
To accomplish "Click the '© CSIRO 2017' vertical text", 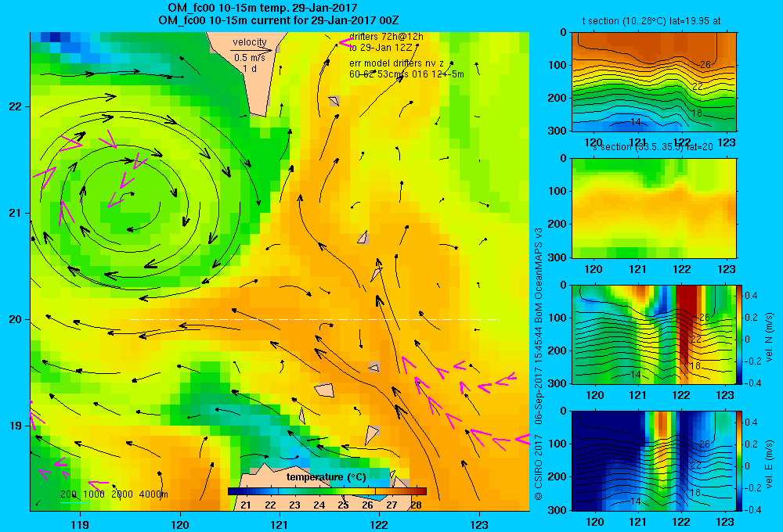I will tap(539, 467).
